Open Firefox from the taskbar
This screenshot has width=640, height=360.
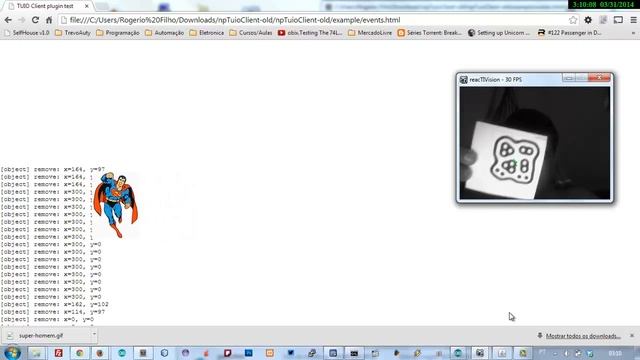(100, 353)
